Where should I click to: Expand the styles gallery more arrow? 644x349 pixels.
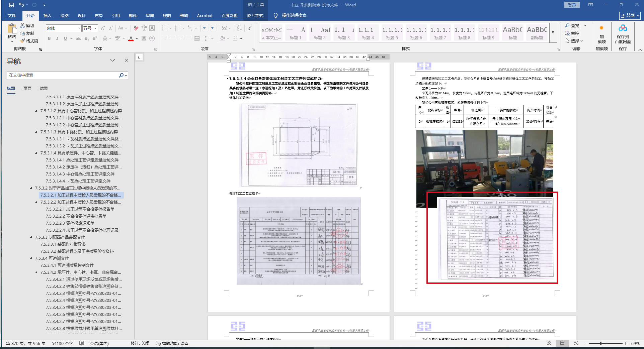tap(553, 33)
